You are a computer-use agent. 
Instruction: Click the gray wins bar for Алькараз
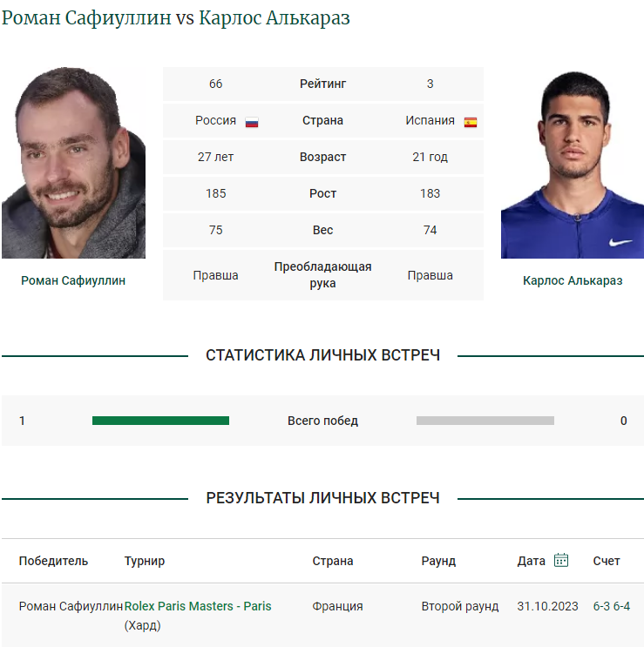click(485, 421)
